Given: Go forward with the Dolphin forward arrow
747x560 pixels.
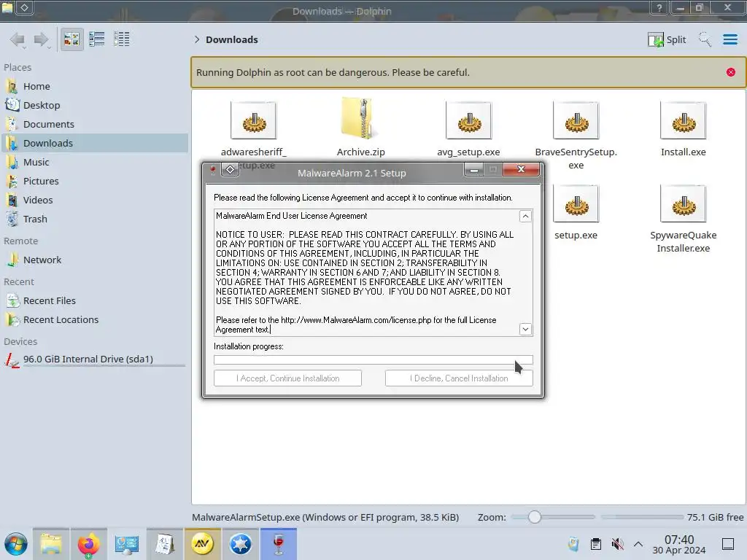Looking at the screenshot, I should (x=42, y=39).
